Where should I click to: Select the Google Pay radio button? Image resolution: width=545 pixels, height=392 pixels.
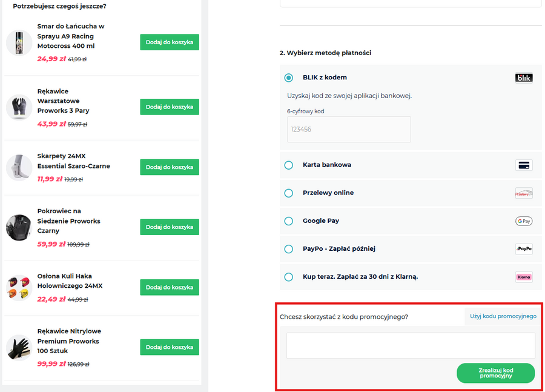tap(289, 221)
